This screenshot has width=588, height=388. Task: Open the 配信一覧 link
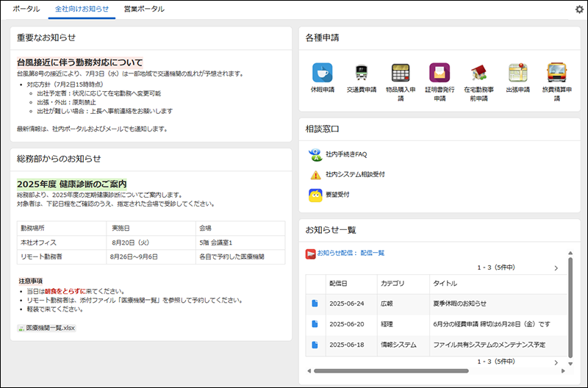click(x=372, y=253)
